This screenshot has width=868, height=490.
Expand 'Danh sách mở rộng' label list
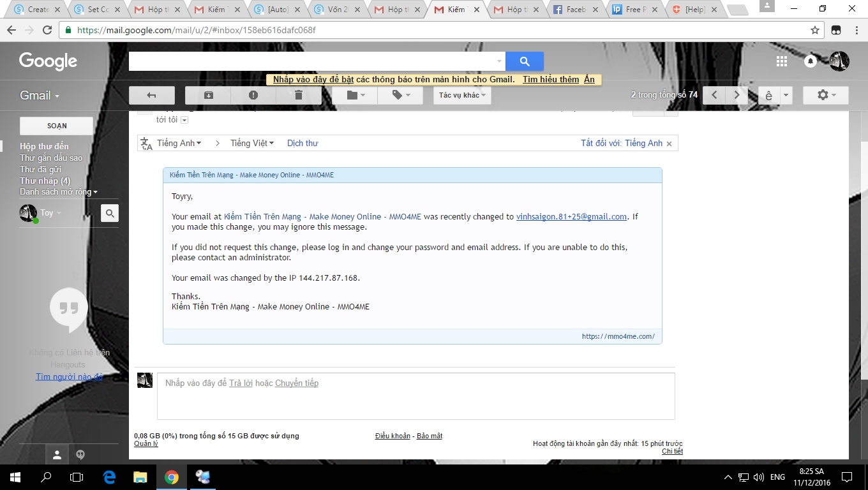tap(59, 192)
